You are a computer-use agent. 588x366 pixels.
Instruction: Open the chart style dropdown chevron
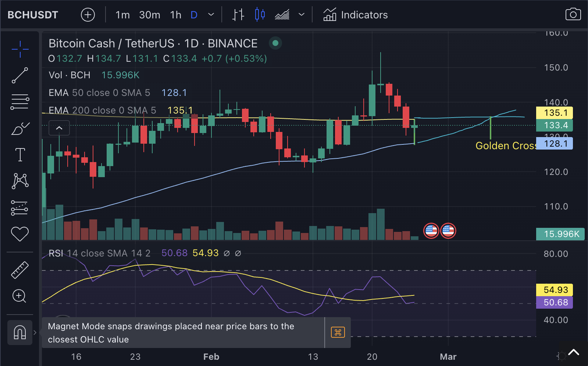point(302,15)
